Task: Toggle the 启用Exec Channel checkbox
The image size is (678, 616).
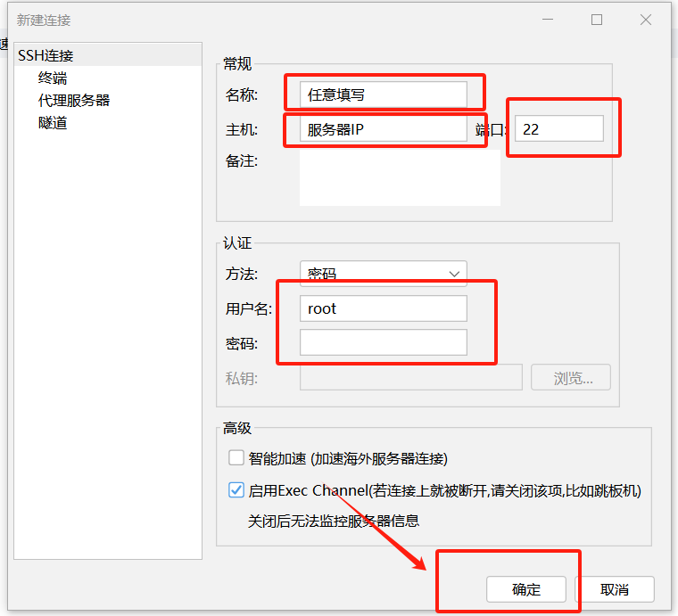Action: tap(236, 490)
